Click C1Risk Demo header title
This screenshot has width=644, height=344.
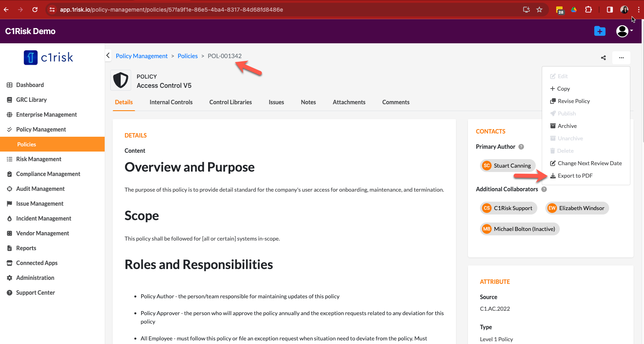[30, 31]
